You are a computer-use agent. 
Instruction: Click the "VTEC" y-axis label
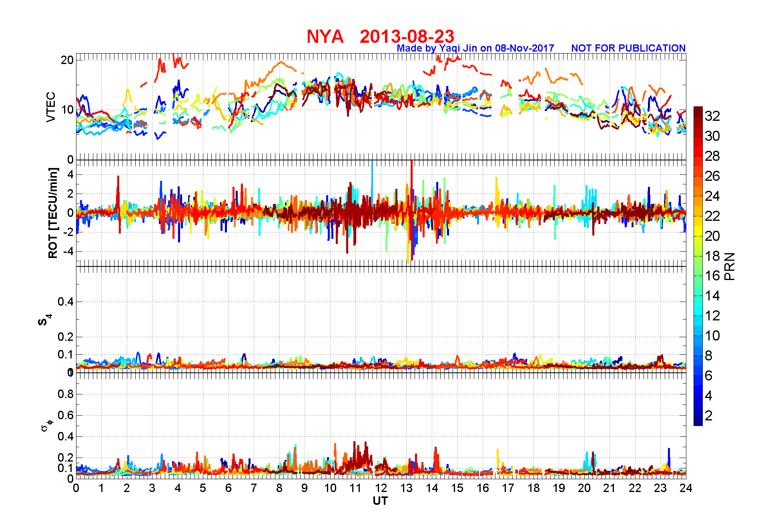(51, 107)
